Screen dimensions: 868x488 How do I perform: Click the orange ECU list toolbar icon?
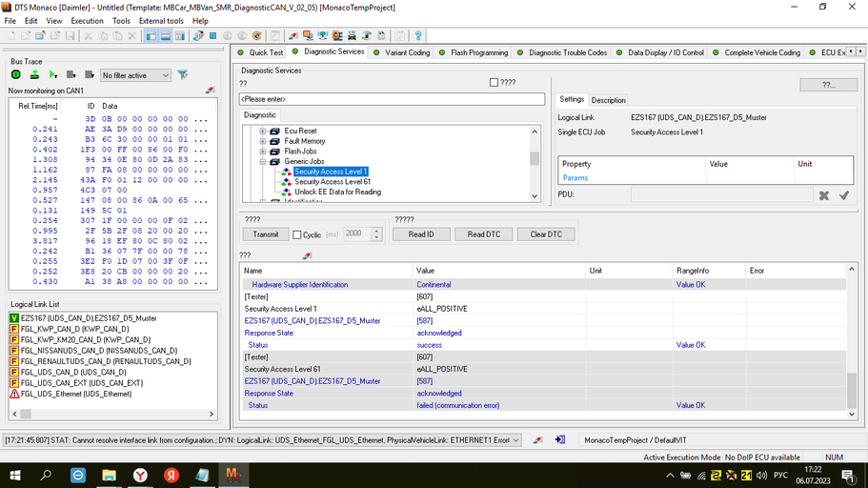click(337, 36)
